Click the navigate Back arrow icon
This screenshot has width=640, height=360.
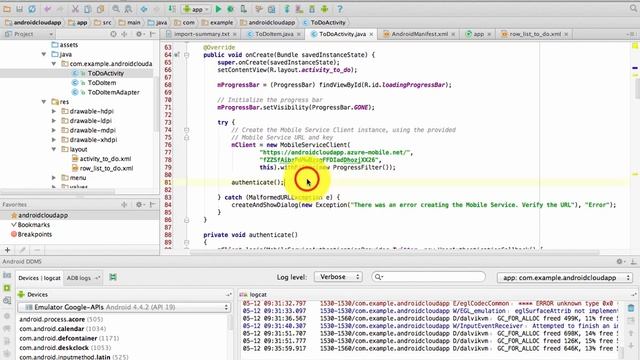(x=144, y=9)
